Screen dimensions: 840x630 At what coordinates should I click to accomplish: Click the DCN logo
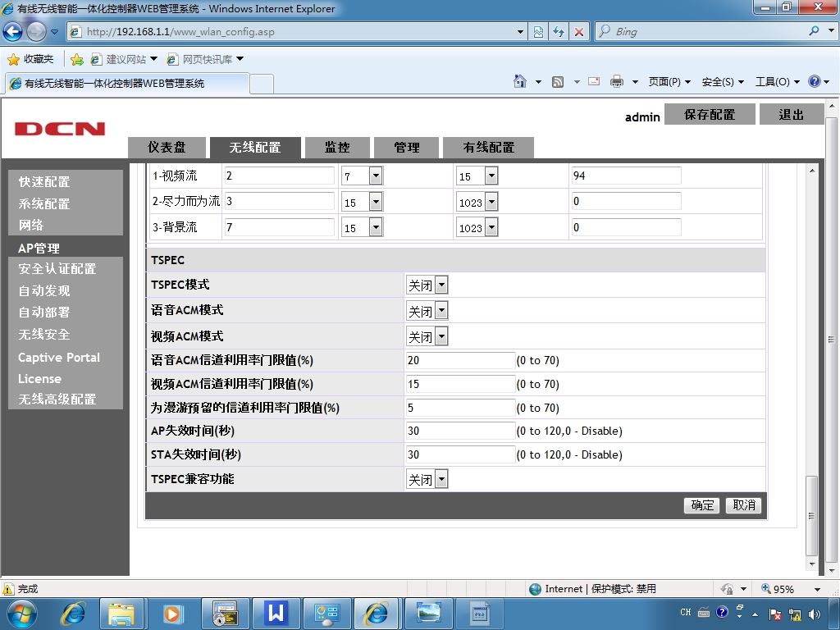click(59, 129)
